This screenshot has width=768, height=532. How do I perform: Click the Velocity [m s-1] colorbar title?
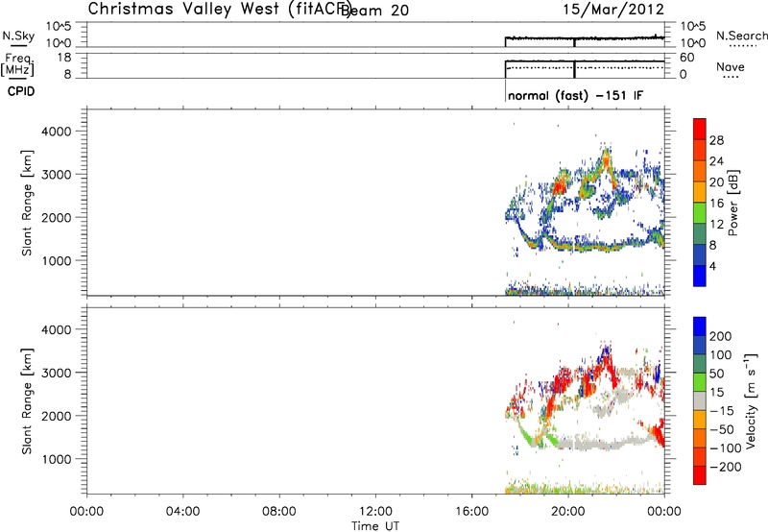pos(751,400)
